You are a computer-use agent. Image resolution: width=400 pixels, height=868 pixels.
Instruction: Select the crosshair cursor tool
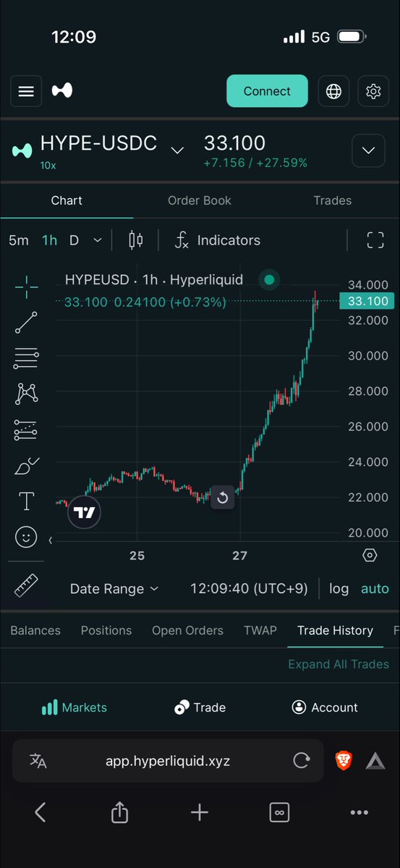[27, 286]
